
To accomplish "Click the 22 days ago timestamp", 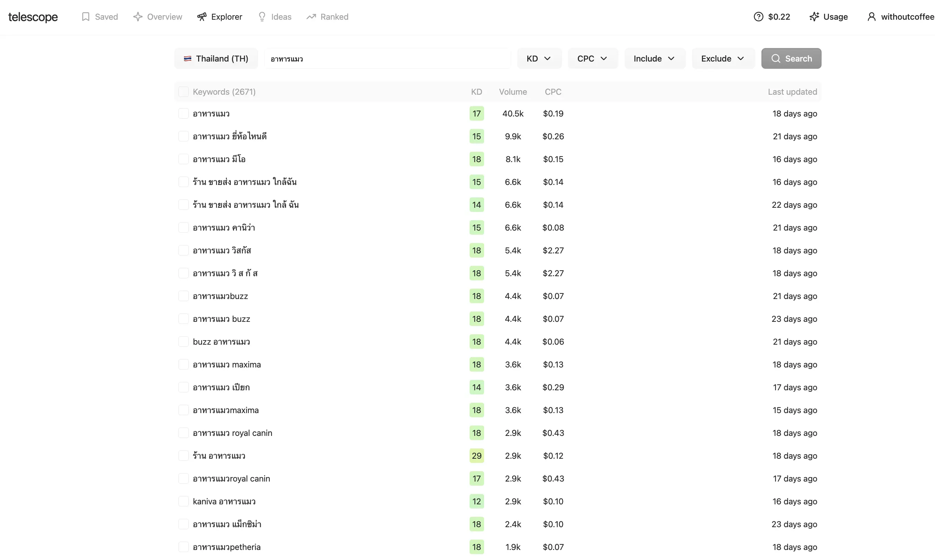I will [794, 205].
